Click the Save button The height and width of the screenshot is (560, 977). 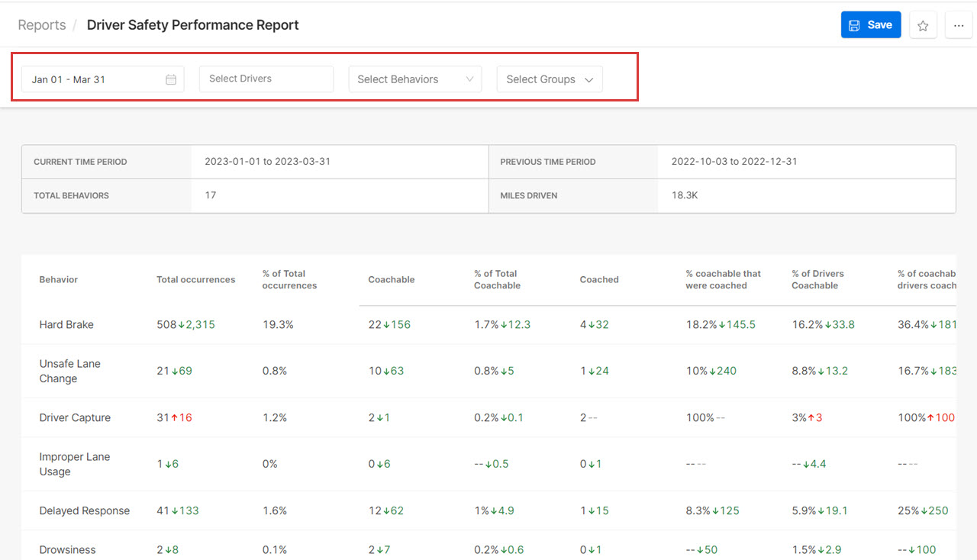point(871,24)
